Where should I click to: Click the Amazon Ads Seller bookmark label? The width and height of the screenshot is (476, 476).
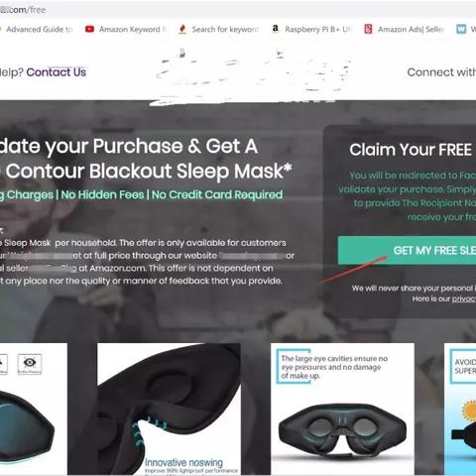(x=411, y=29)
